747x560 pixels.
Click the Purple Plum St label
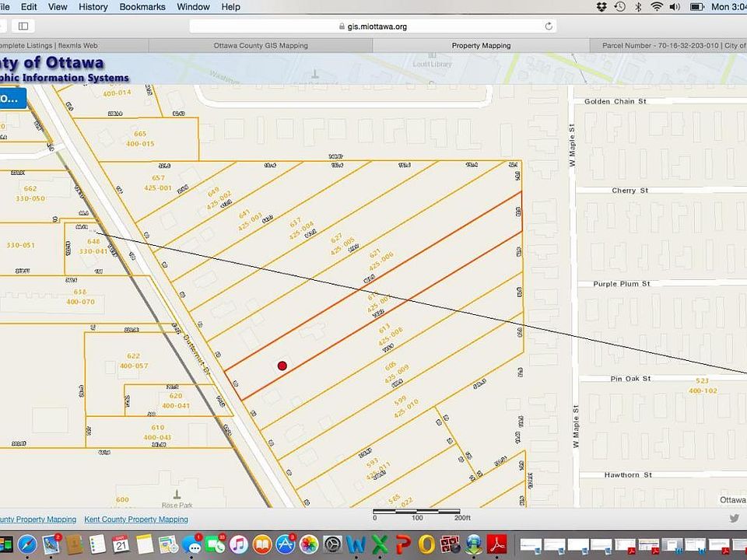tap(622, 284)
